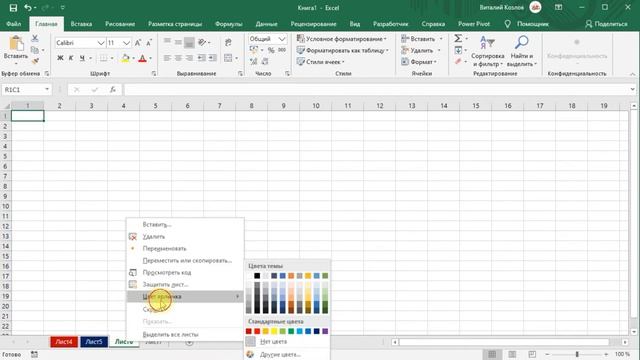Pick black theme color swatch
The height and width of the screenshot is (360, 640).
(257, 276)
